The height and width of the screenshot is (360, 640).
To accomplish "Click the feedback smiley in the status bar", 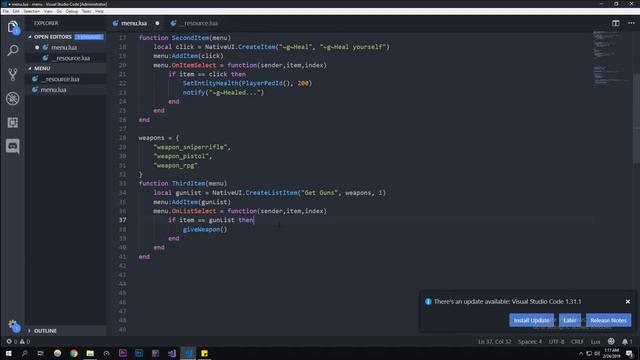I will (x=611, y=341).
